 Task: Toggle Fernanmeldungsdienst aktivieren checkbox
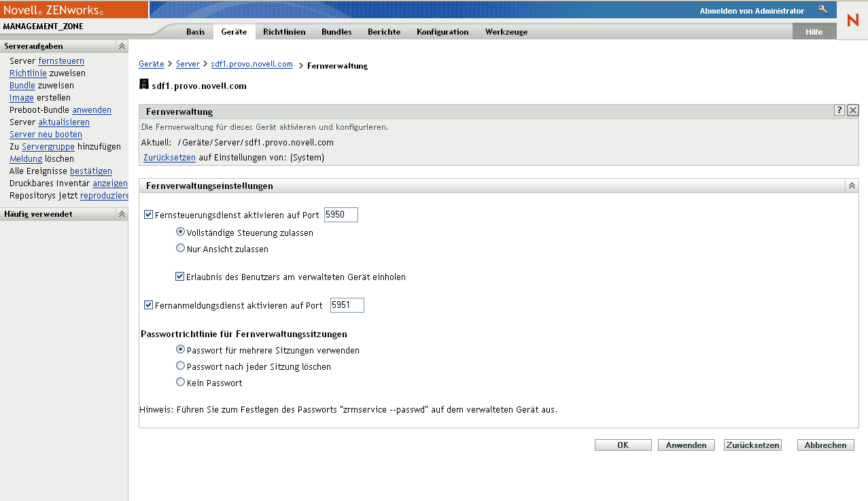148,305
